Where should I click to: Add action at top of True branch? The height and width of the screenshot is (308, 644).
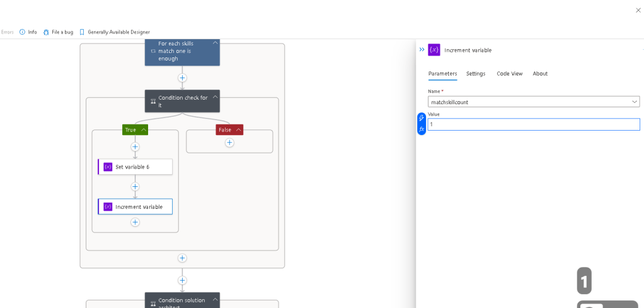pos(135,147)
